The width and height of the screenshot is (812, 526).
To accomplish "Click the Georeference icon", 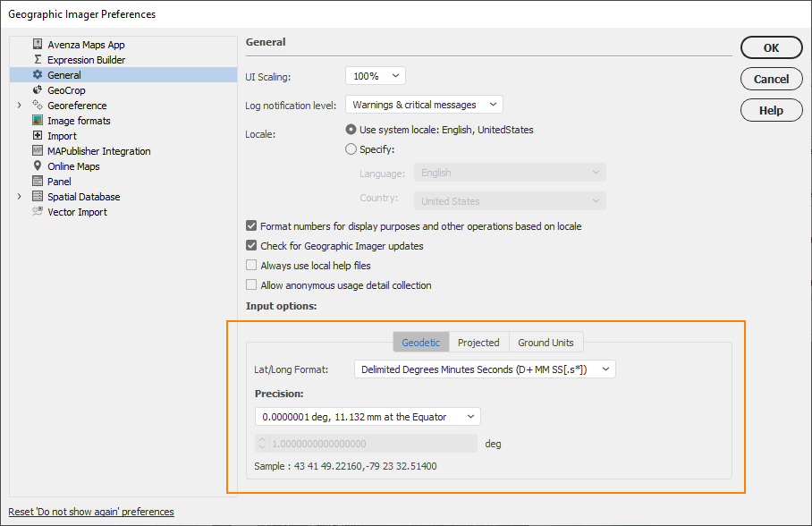I will [38, 105].
